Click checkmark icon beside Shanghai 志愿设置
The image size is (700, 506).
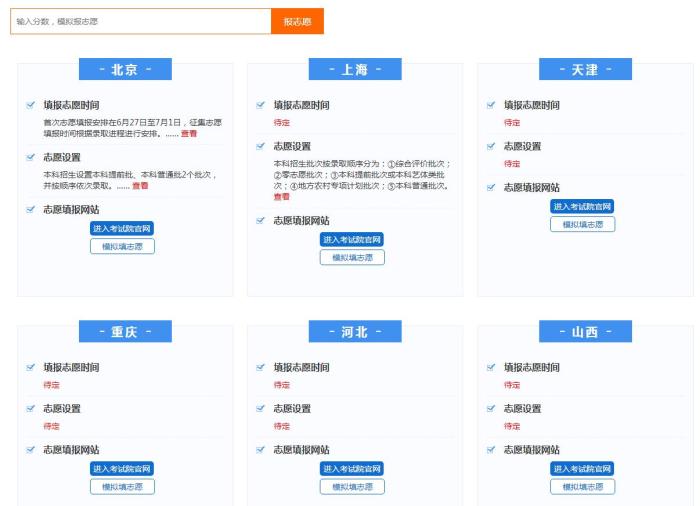(261, 146)
